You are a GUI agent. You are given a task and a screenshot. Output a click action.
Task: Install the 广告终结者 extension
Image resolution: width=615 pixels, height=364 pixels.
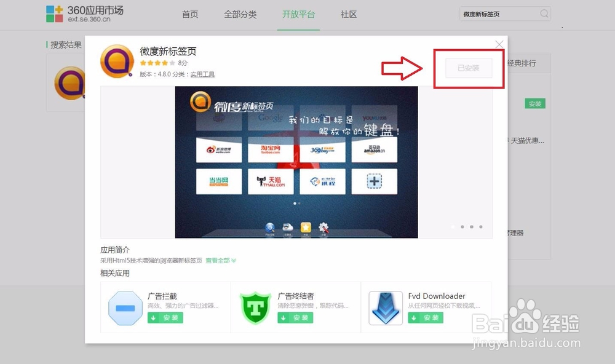pos(295,318)
